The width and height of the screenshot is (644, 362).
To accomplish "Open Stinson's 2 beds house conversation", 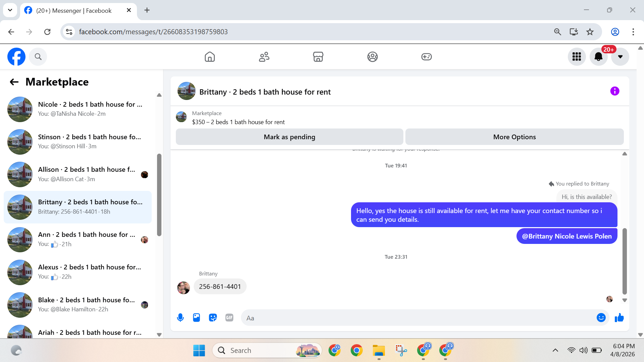I will pyautogui.click(x=78, y=142).
